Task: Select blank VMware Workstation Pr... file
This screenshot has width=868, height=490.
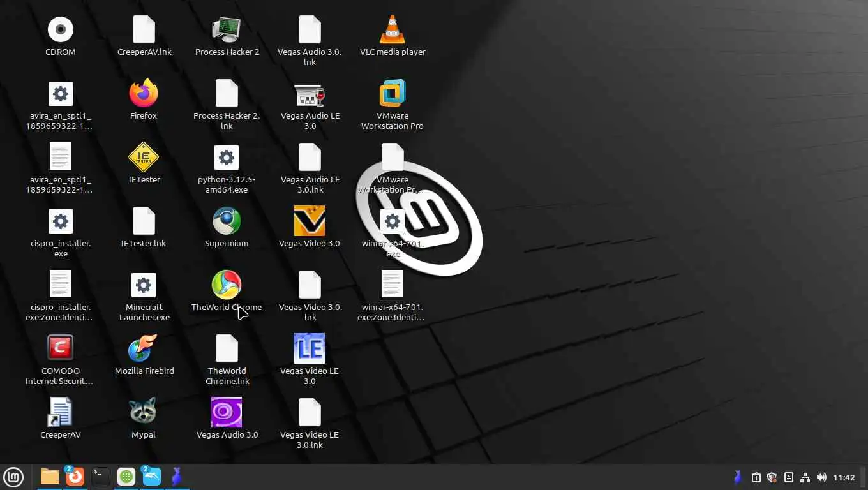Action: point(393,157)
